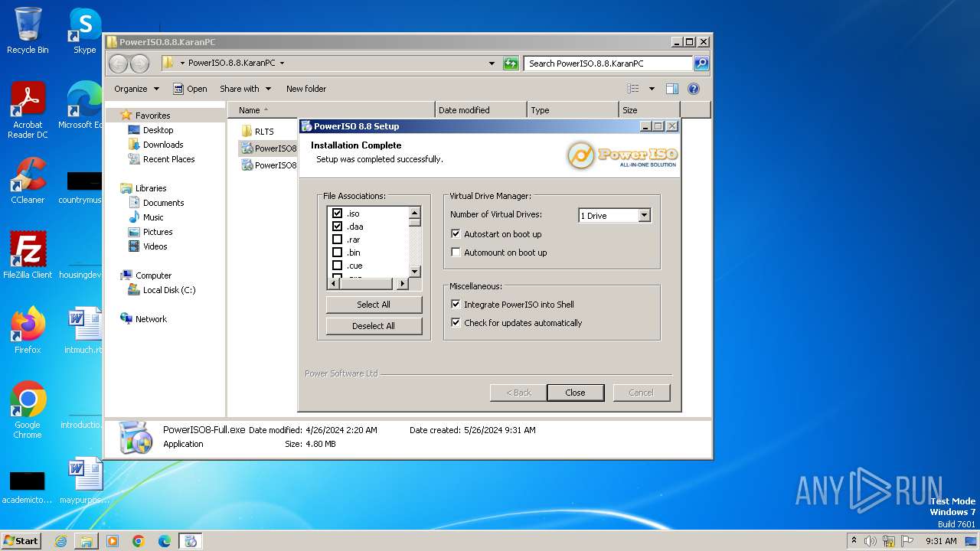Focus the Search PowerISO.8.8.KaranPC field
Image resolution: width=980 pixels, height=551 pixels.
tap(609, 64)
